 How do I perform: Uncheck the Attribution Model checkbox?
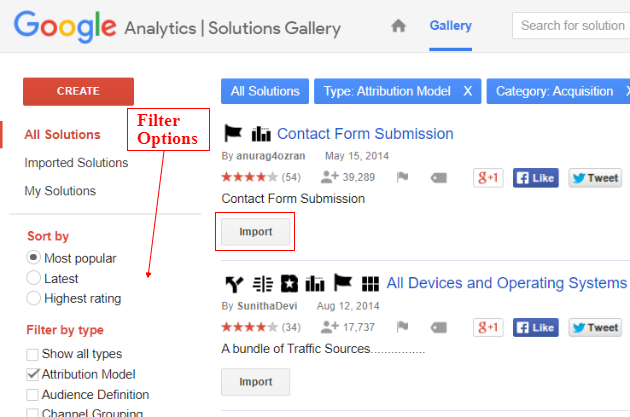coord(32,375)
